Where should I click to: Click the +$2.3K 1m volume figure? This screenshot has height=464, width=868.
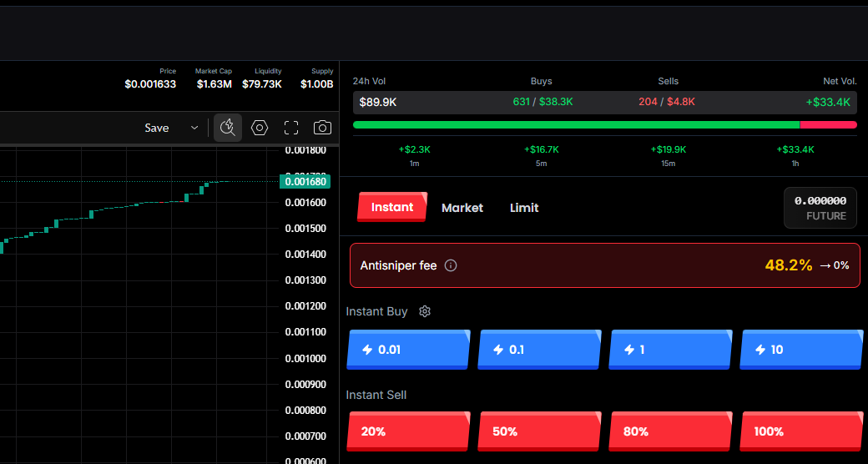[x=415, y=149]
